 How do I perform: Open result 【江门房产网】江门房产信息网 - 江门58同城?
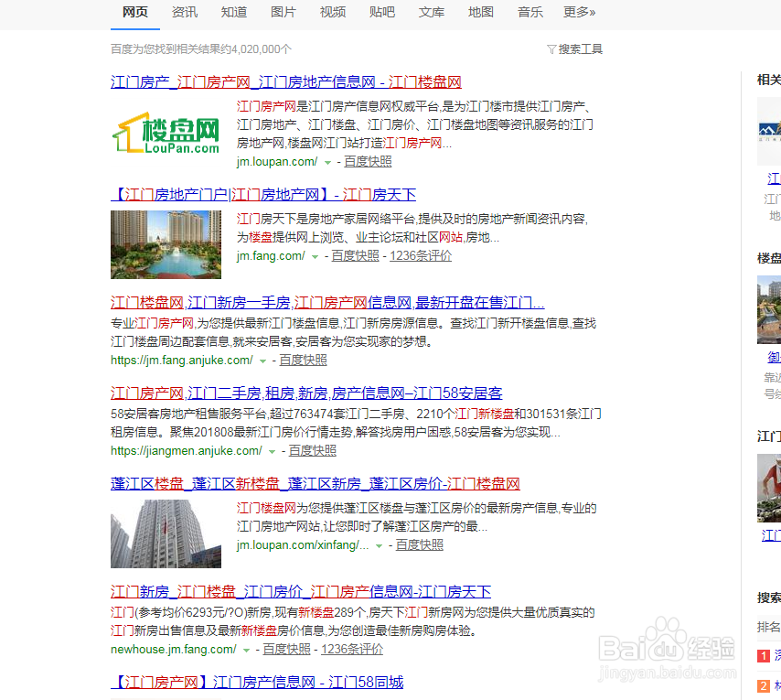257,682
